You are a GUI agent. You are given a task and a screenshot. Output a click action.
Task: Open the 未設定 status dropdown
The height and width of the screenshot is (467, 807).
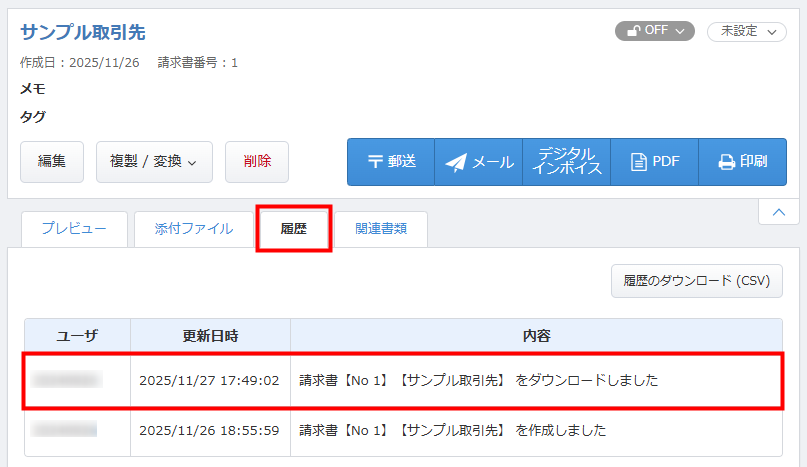(746, 31)
